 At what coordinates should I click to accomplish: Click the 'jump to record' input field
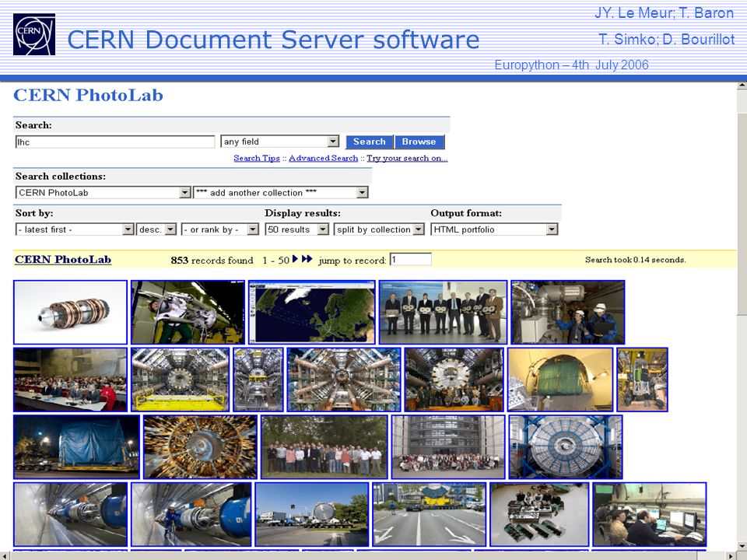tap(411, 260)
